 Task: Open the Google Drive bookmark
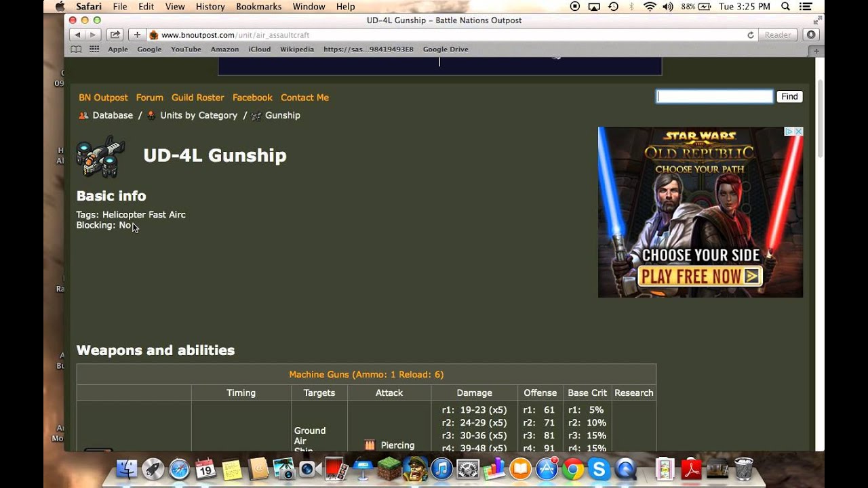(x=446, y=49)
